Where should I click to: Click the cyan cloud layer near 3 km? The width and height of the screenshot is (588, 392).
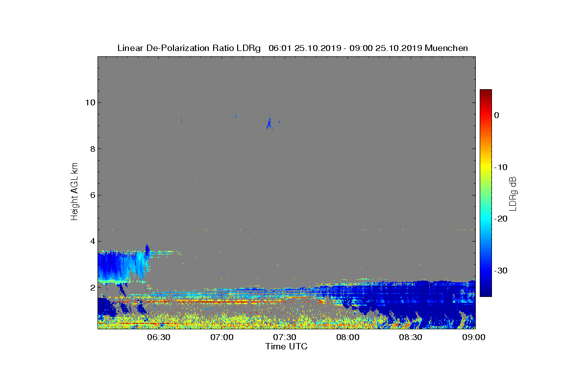[x=125, y=266]
